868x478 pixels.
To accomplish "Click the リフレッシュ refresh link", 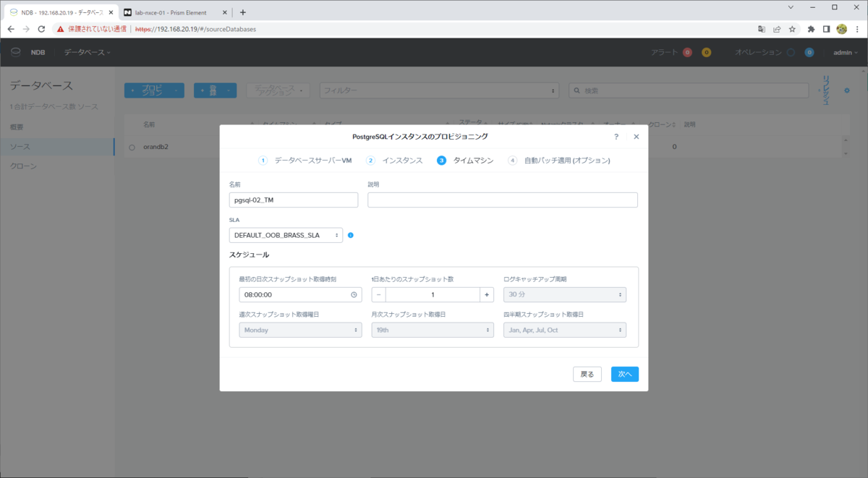I will click(825, 90).
